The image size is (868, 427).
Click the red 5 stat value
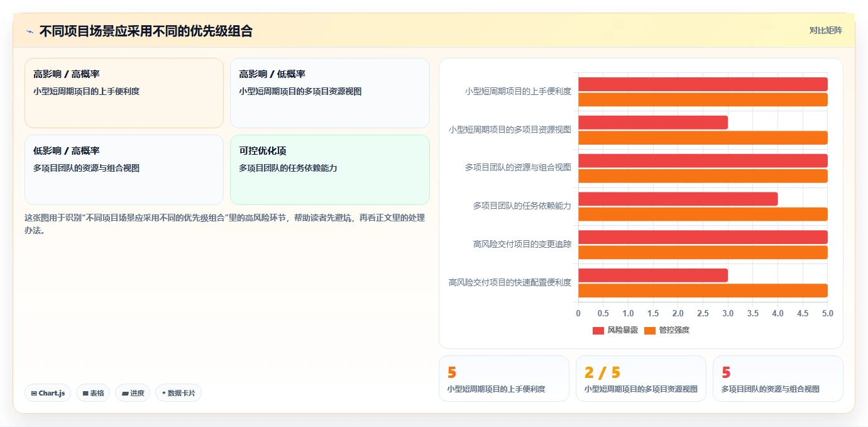click(726, 373)
